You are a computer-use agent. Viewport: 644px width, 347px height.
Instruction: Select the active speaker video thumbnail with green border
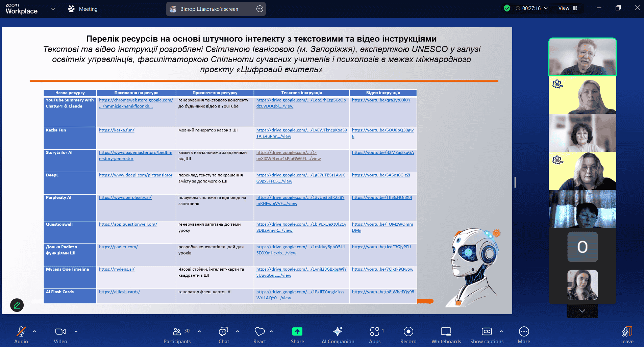(x=583, y=57)
